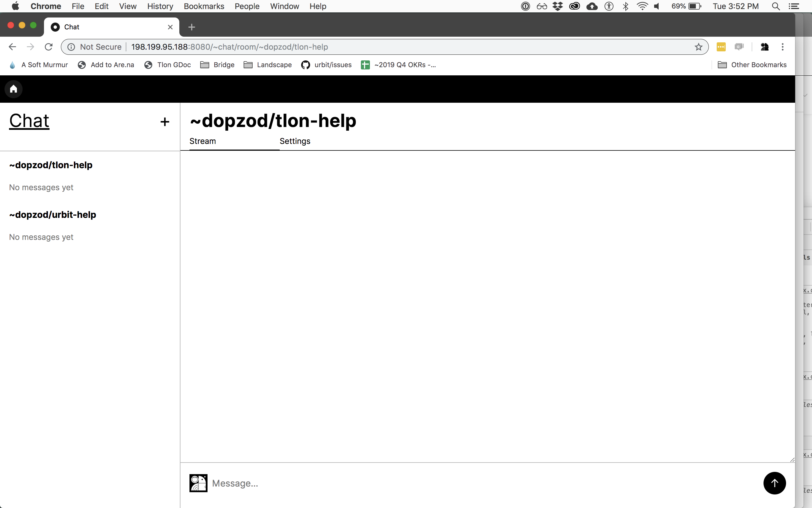
Task: Click the clock showing Tue 3:52 PM
Action: [736, 6]
